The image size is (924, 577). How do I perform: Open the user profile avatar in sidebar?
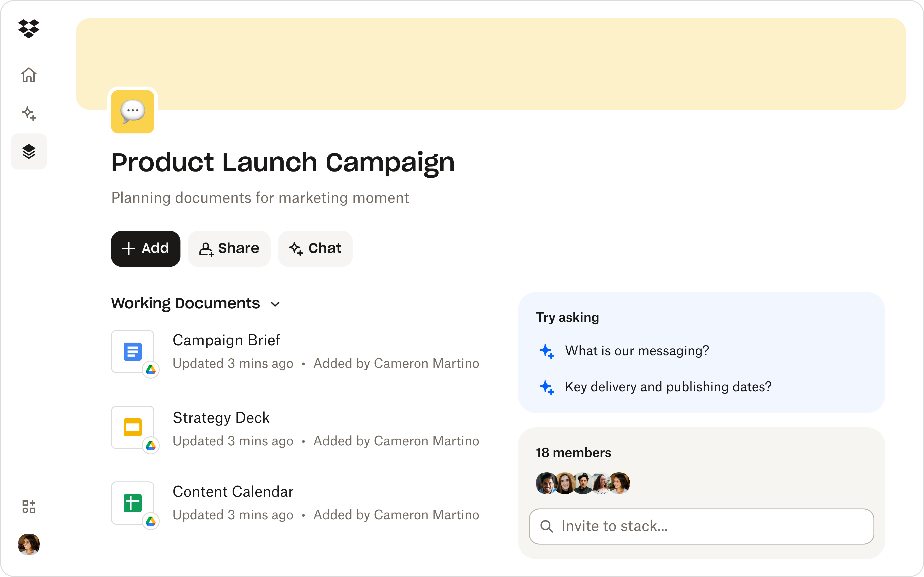coord(29,544)
